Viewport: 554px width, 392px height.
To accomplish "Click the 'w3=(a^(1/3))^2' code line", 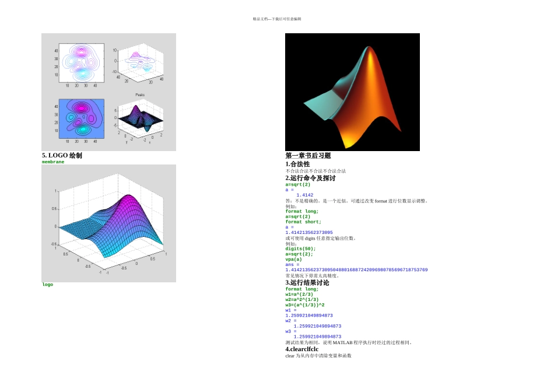I will click(x=305, y=305).
